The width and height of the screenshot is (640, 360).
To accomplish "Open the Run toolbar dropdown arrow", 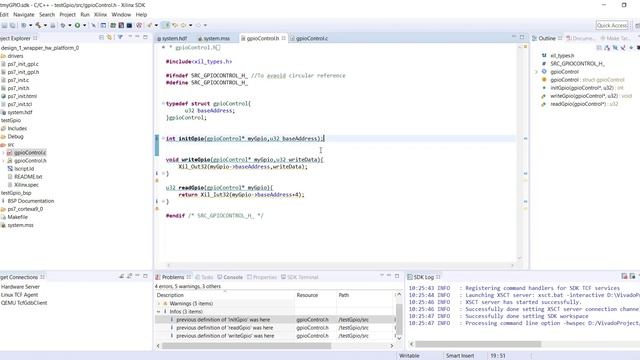I will 84,25.
